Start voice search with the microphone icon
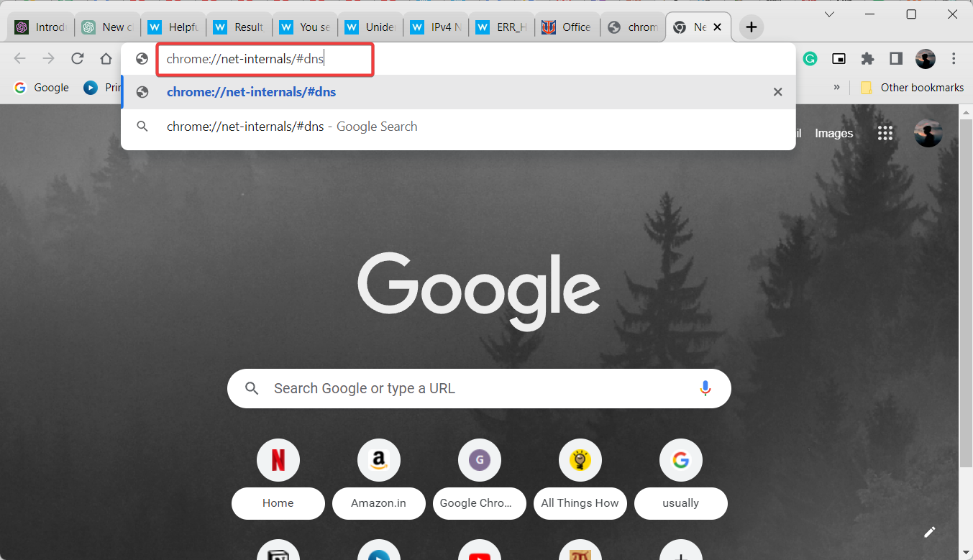973x560 pixels. click(x=705, y=388)
